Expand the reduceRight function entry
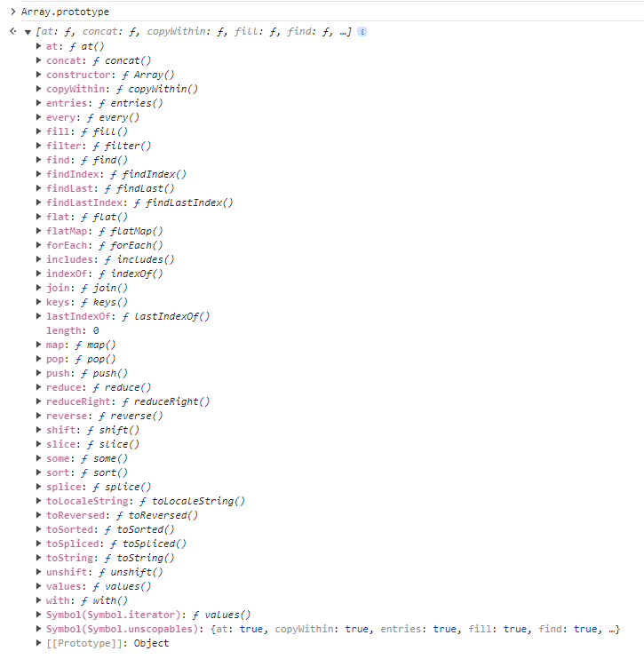644x659 pixels. click(x=39, y=401)
